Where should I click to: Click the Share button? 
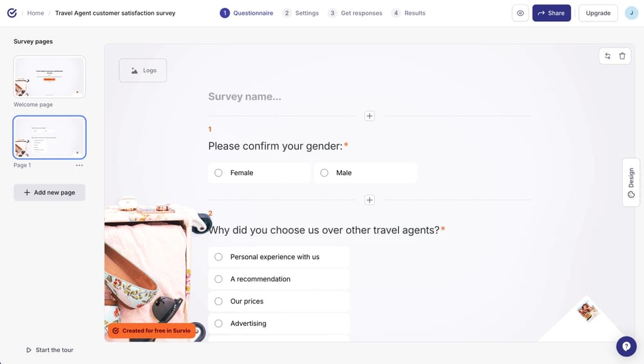tap(551, 13)
